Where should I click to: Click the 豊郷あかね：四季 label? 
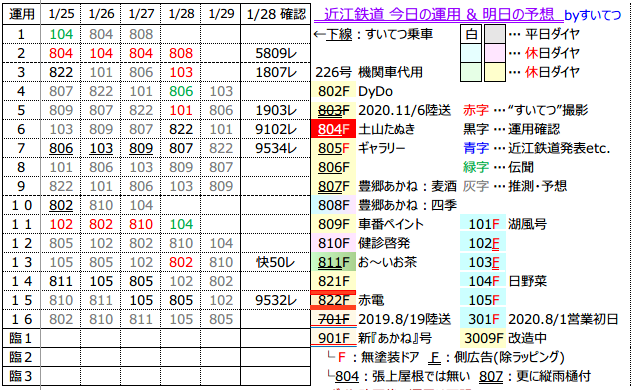pyautogui.click(x=407, y=205)
